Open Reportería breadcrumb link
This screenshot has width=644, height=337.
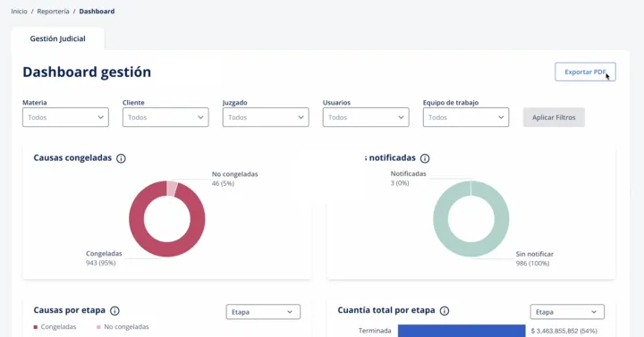53,12
